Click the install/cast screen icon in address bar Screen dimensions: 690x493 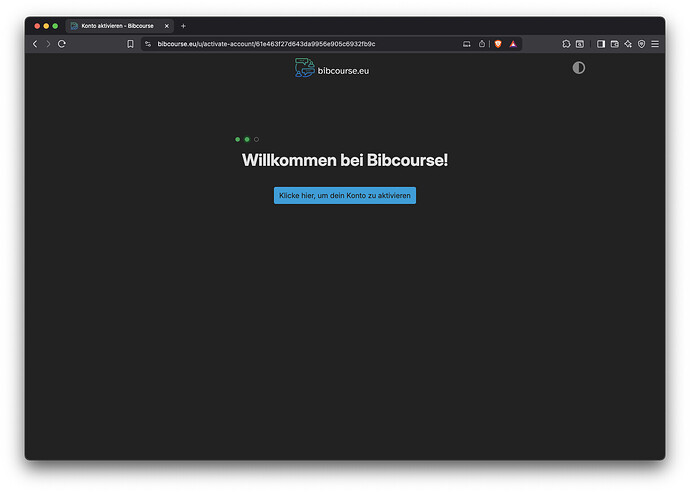coord(466,44)
